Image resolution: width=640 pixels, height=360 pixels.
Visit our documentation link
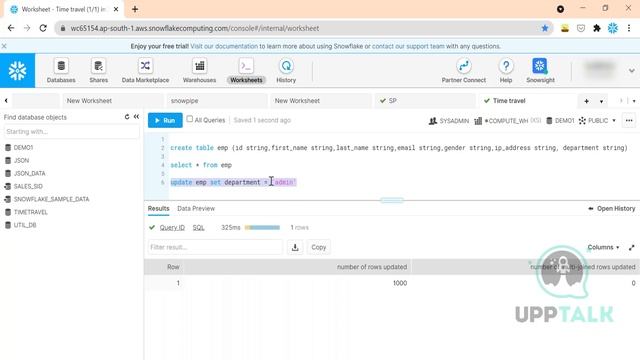(x=224, y=46)
